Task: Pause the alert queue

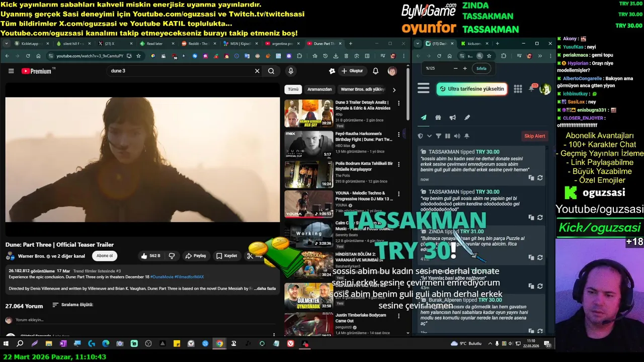Action: pyautogui.click(x=447, y=136)
